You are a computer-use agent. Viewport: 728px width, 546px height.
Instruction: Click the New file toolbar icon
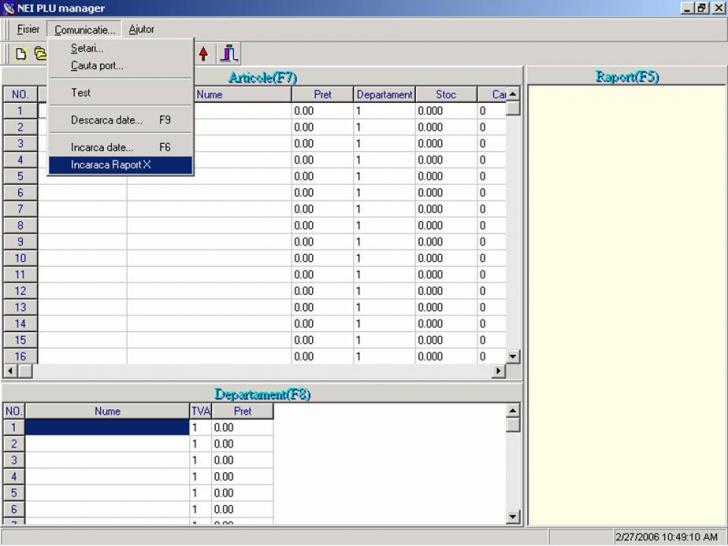[20, 54]
